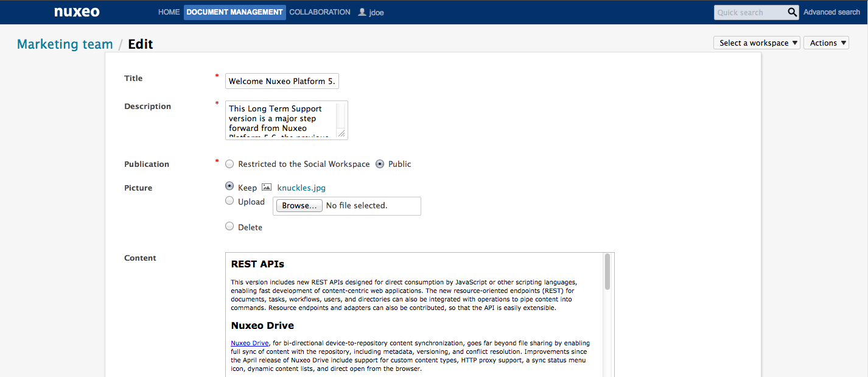Image resolution: width=868 pixels, height=377 pixels.
Task: Focus the Quick search field
Action: coord(751,12)
